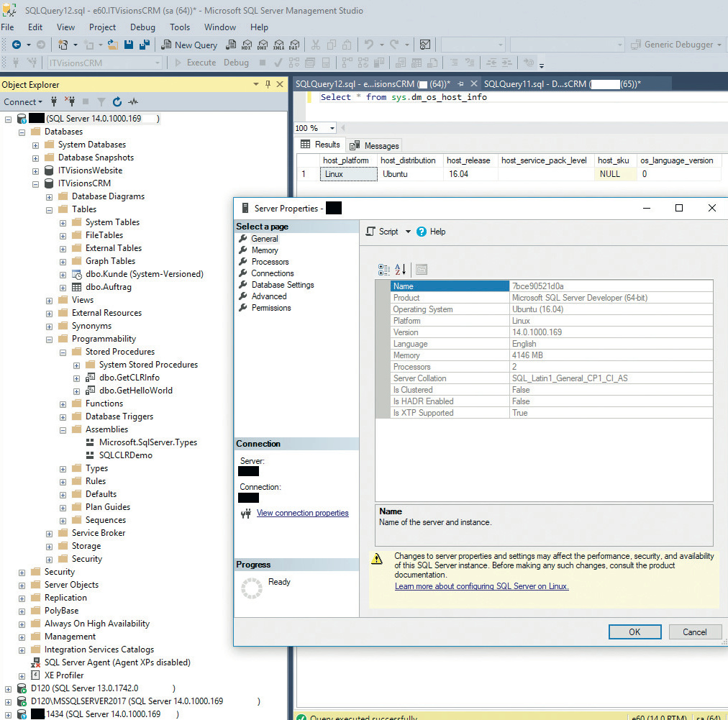Open the Tools menu
728x720 pixels.
(x=180, y=27)
